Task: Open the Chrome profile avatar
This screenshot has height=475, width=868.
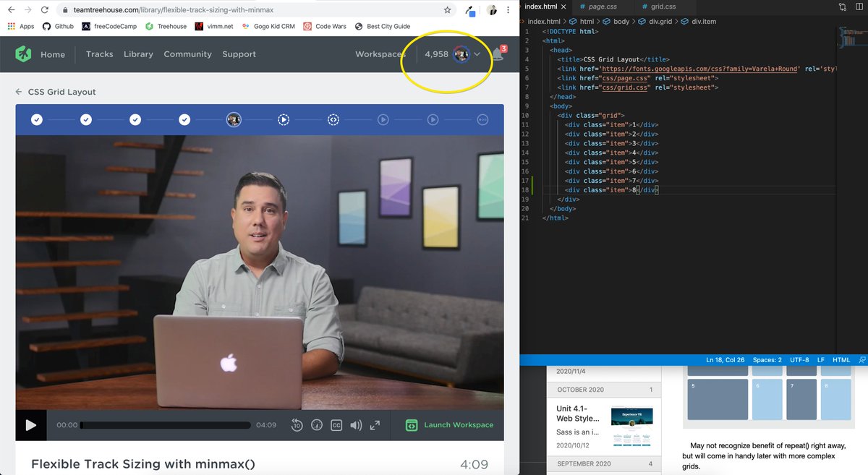Action: [492, 10]
